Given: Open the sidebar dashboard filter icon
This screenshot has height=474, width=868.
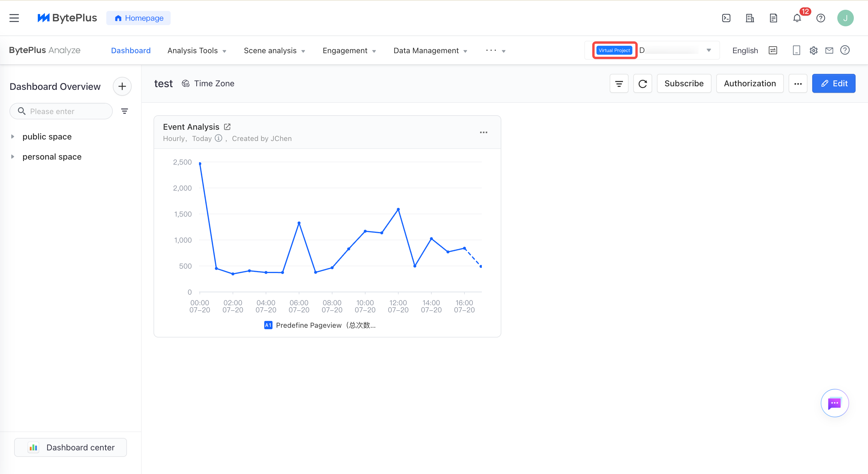Looking at the screenshot, I should (x=124, y=111).
